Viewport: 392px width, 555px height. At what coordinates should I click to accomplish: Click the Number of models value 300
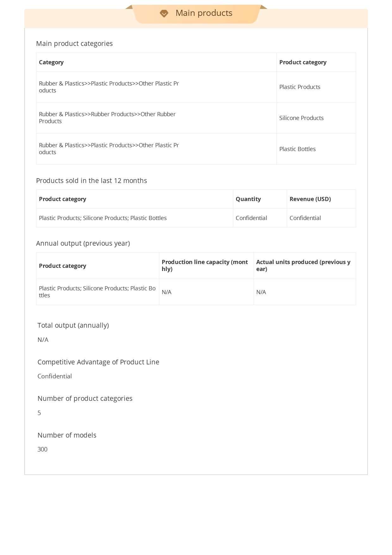pyautogui.click(x=42, y=449)
